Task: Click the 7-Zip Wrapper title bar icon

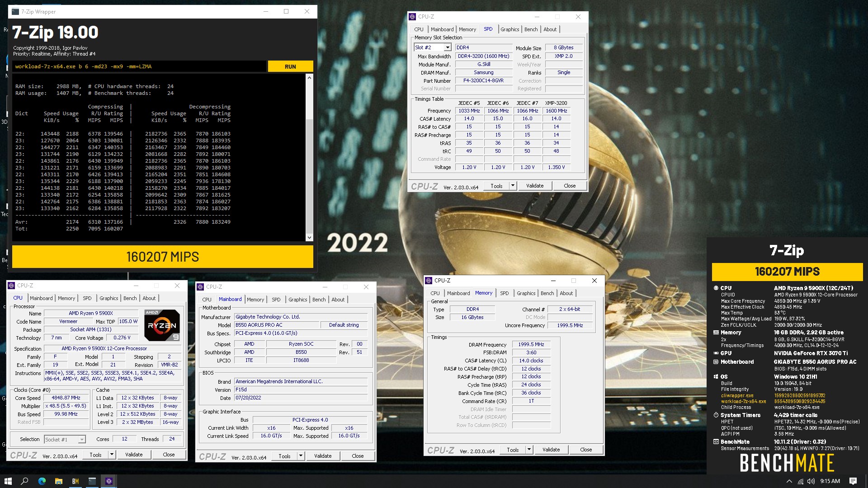Action: pyautogui.click(x=15, y=12)
